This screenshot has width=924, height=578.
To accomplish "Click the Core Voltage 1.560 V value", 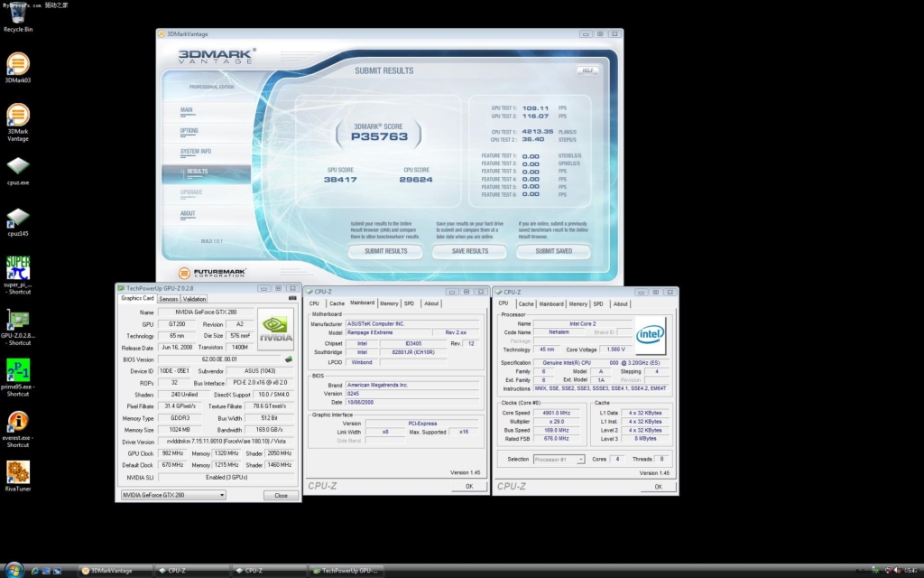I will [x=615, y=350].
